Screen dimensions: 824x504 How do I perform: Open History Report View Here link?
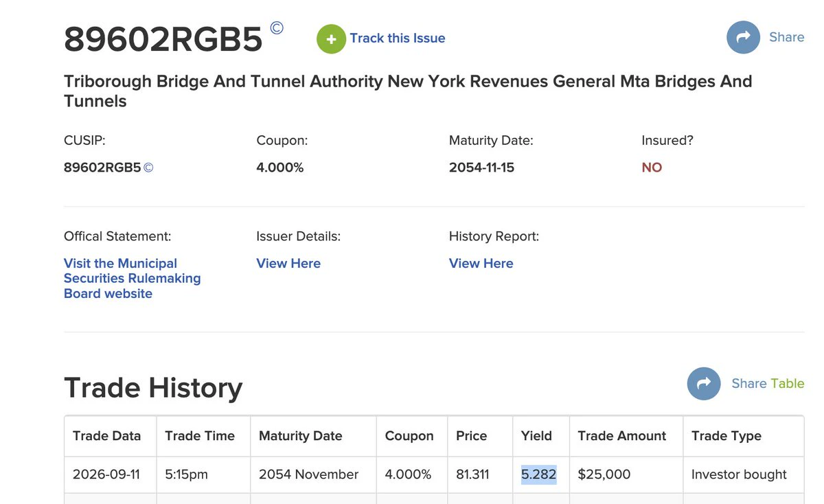(x=481, y=264)
